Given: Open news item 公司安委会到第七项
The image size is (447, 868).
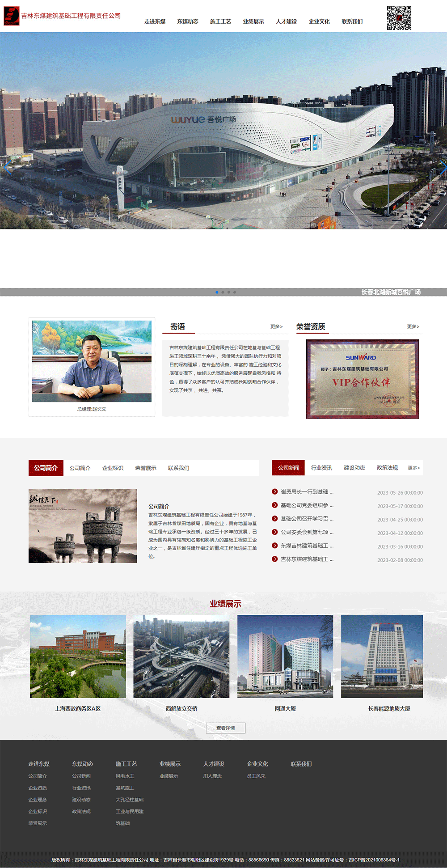Looking at the screenshot, I should point(307,532).
